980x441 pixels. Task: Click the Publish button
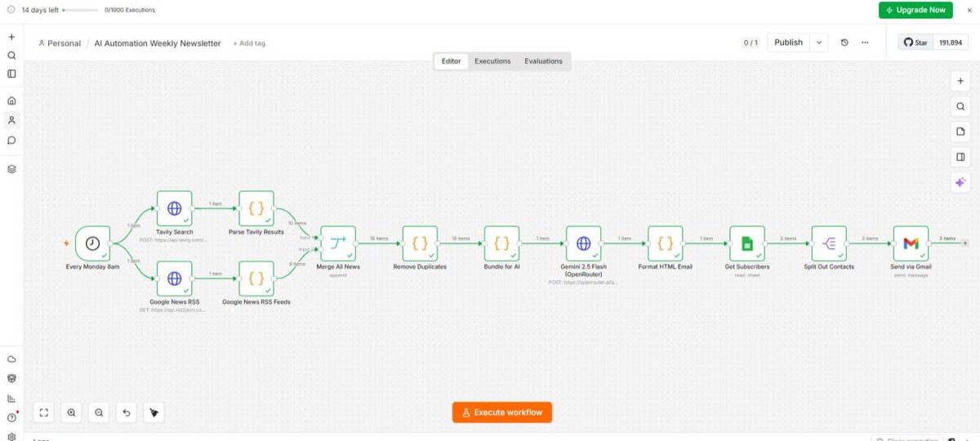pos(788,42)
